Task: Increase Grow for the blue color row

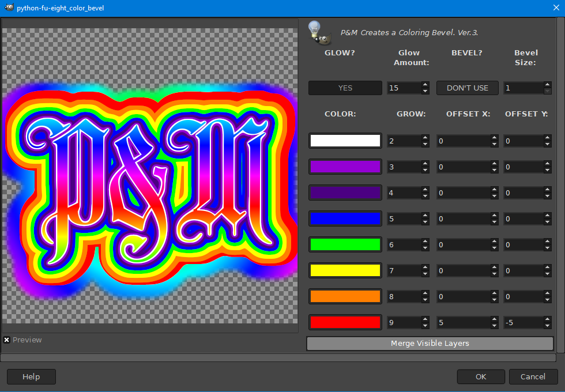Action: (425, 216)
